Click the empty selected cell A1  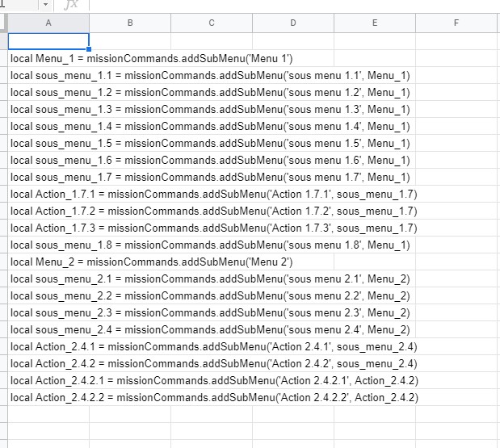click(x=48, y=41)
